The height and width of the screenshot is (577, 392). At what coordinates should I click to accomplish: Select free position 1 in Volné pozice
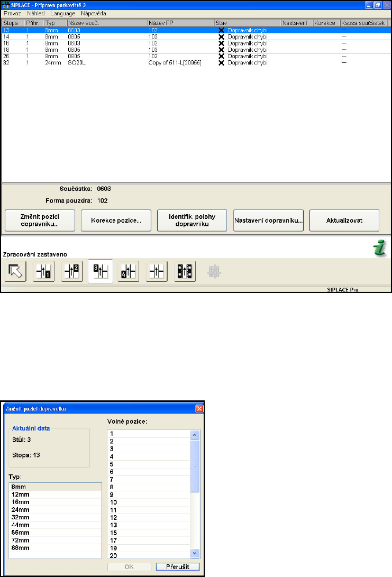[x=149, y=434]
